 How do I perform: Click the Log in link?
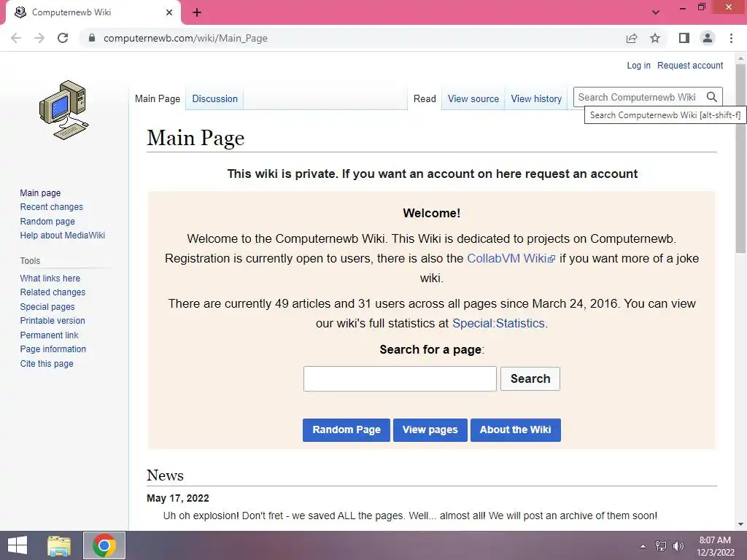[638, 65]
